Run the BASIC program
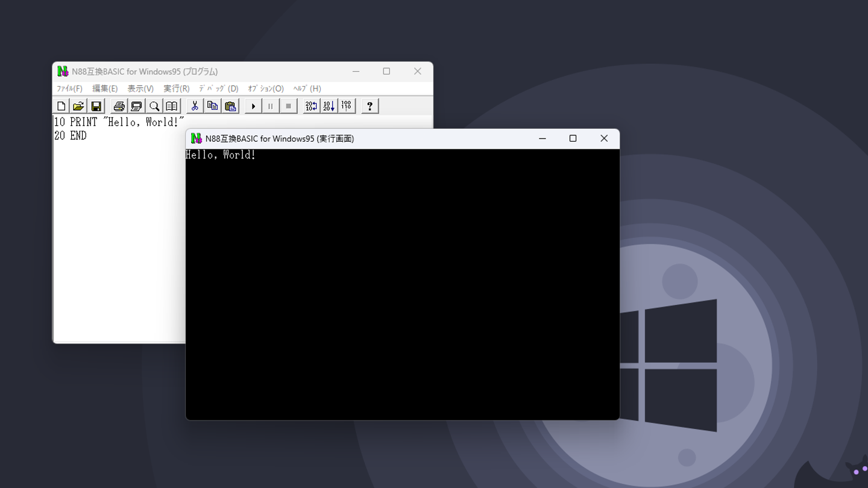Viewport: 868px width, 488px height. click(253, 106)
